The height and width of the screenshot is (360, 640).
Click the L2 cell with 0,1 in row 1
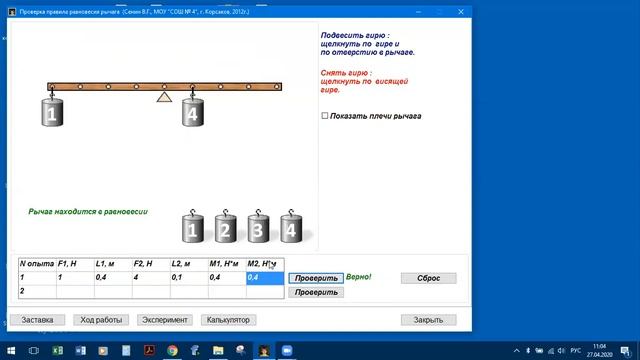tap(189, 278)
